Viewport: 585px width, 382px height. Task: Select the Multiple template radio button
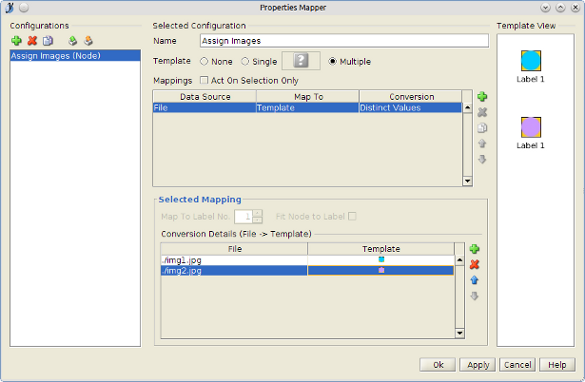click(x=332, y=62)
